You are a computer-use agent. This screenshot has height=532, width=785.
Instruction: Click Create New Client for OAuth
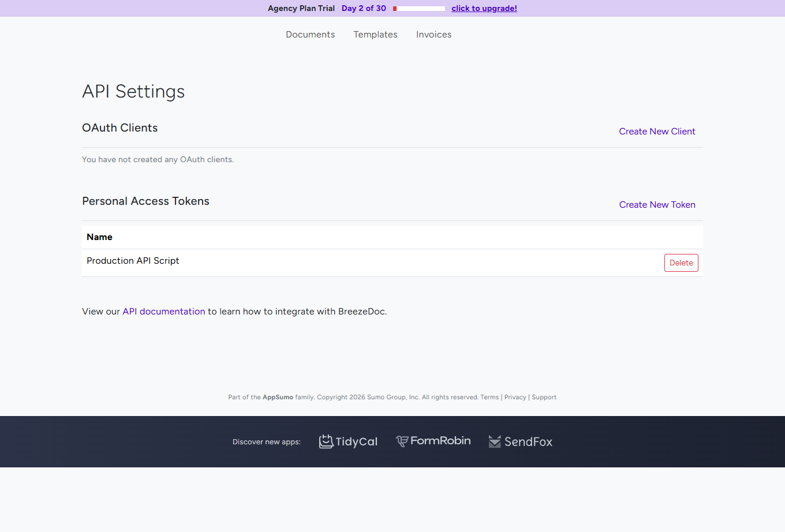[x=657, y=132]
